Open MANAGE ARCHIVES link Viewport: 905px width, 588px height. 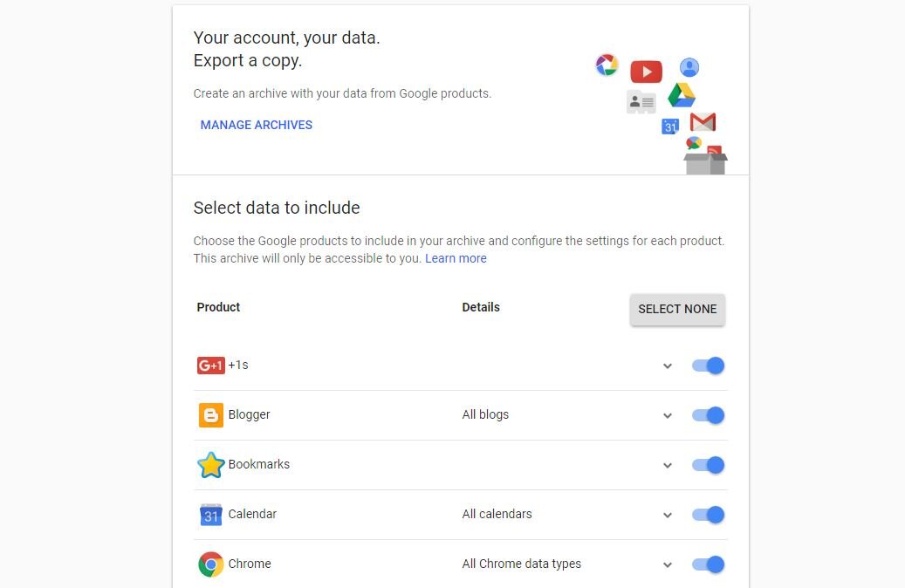coord(257,125)
